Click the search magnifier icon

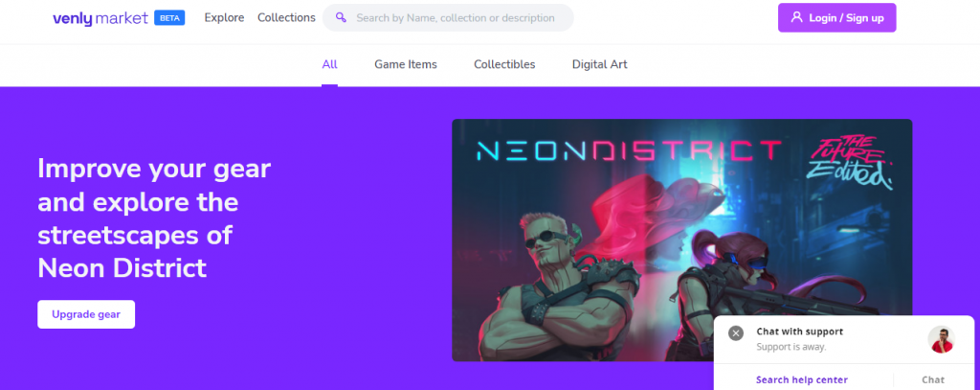click(x=341, y=17)
